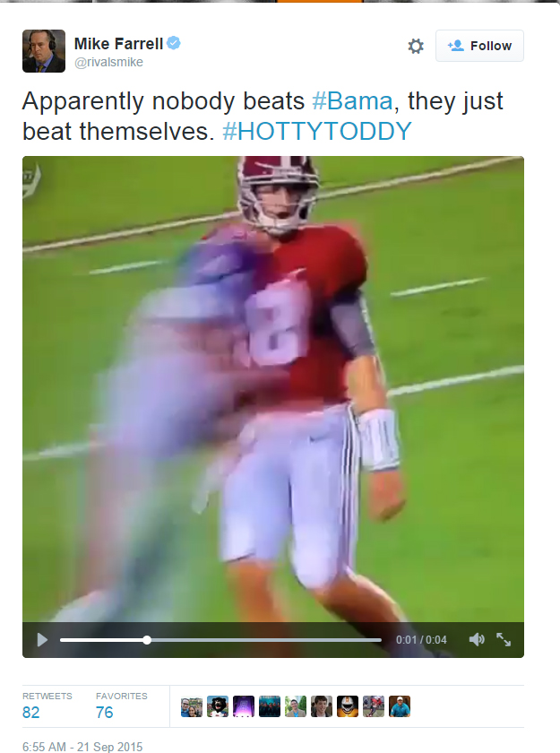
Task: Open the bear mascot avatar profile
Action: [218, 706]
